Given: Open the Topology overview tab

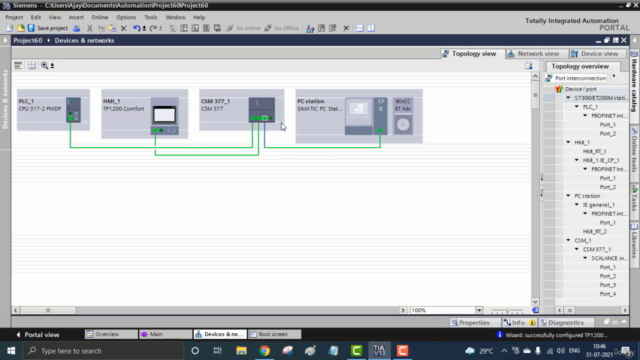Looking at the screenshot, I should [x=580, y=66].
